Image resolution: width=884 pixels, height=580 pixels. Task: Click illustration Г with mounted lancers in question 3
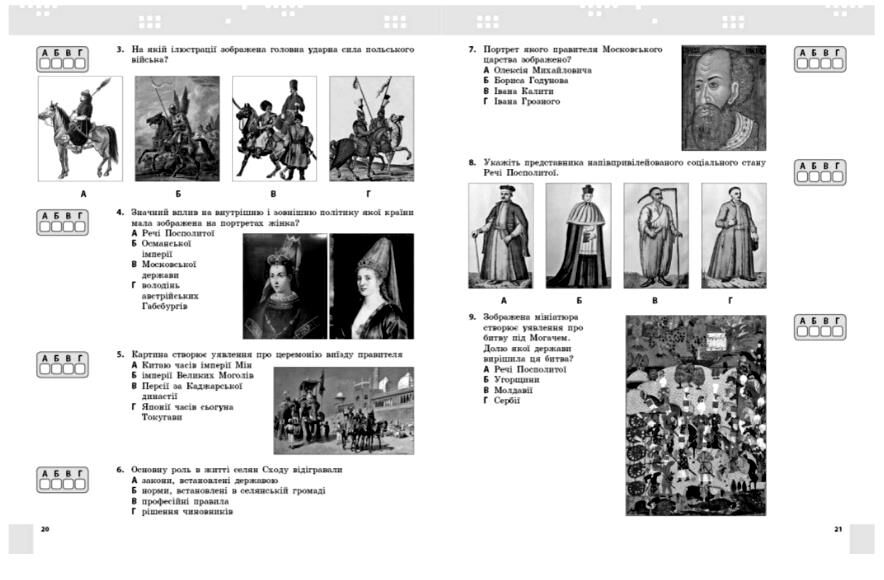[371, 129]
